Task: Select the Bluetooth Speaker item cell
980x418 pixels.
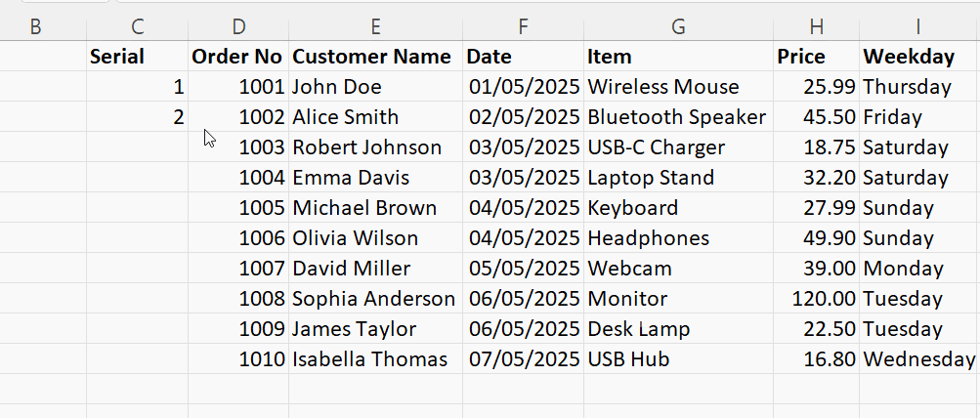Action: click(678, 117)
